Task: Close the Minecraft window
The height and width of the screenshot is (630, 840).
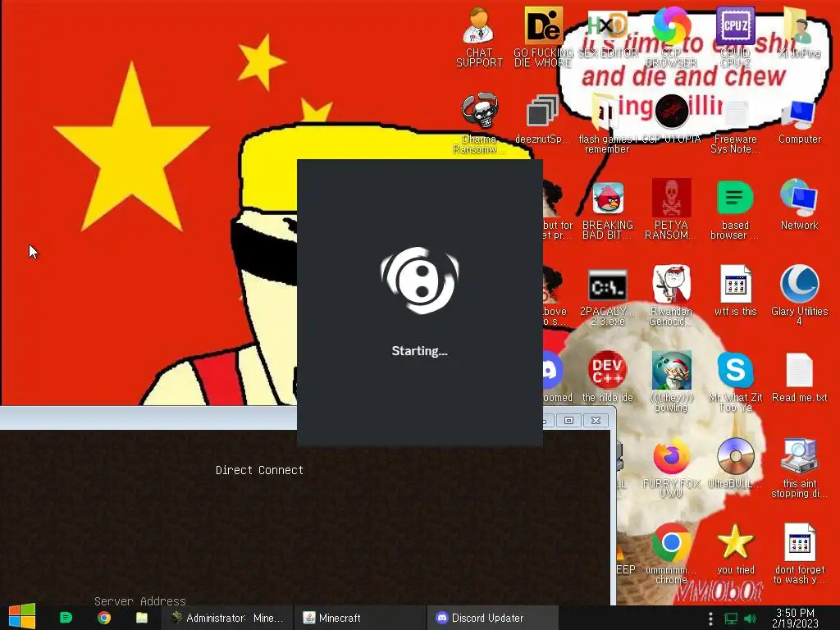Action: (596, 421)
